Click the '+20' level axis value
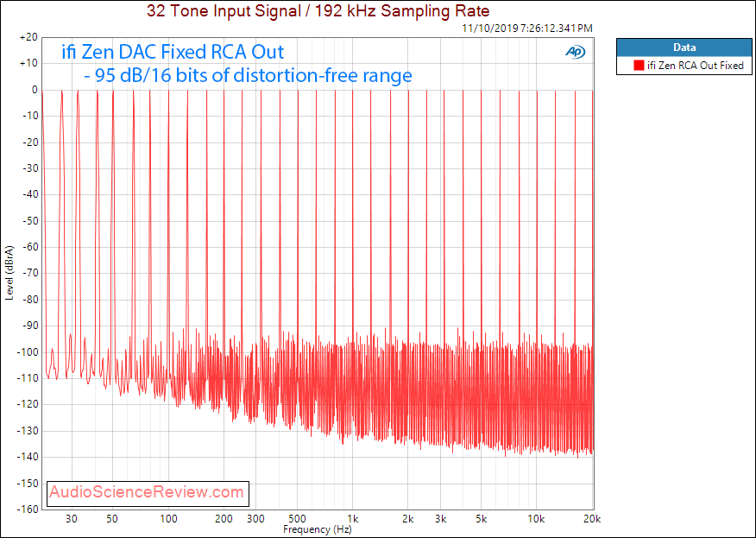The height and width of the screenshot is (538, 756). 28,38
